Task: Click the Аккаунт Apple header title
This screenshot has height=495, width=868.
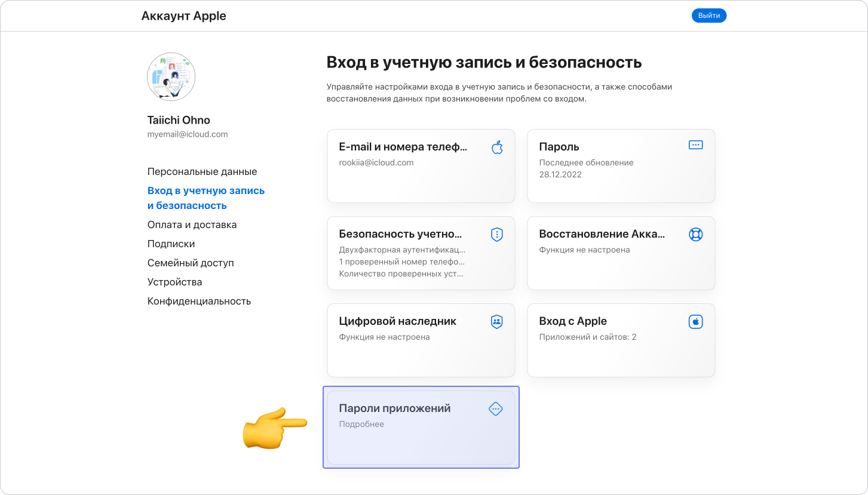Action: click(183, 16)
